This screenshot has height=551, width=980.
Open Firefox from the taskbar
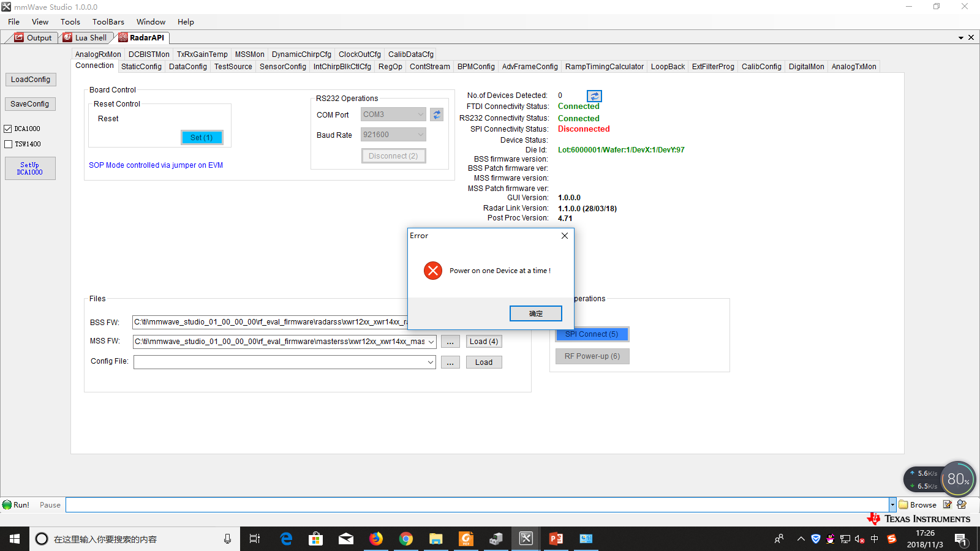pyautogui.click(x=376, y=539)
